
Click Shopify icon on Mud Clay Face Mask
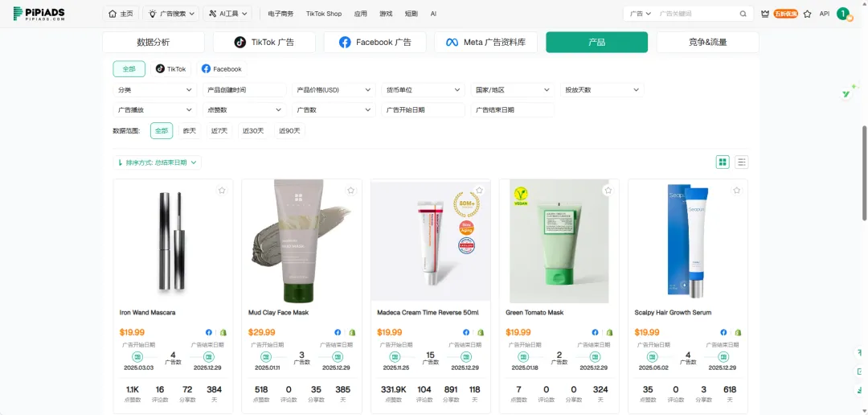click(x=352, y=332)
